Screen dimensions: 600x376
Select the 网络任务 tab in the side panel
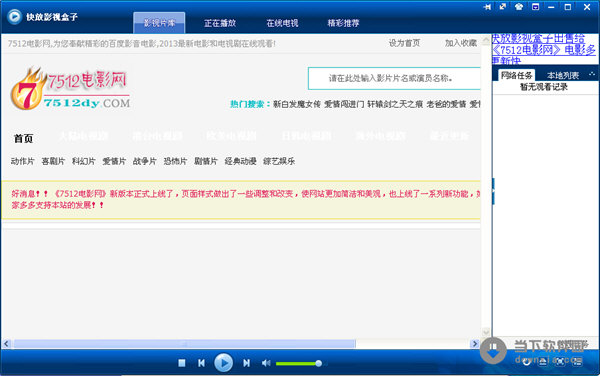[x=516, y=75]
